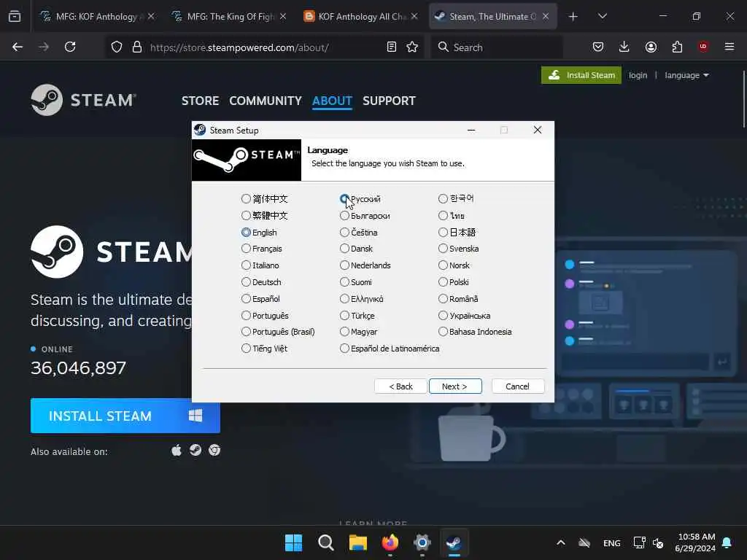The width and height of the screenshot is (747, 560).
Task: Toggle reader view icon in address bar
Action: point(392,47)
